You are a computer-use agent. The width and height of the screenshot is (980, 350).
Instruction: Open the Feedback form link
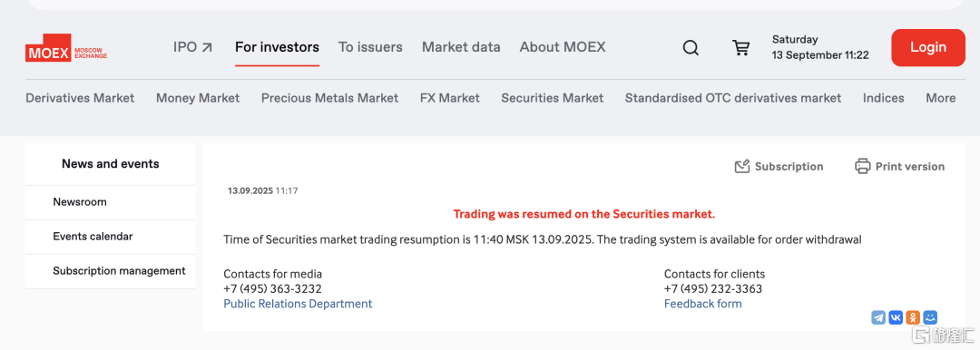tap(703, 304)
